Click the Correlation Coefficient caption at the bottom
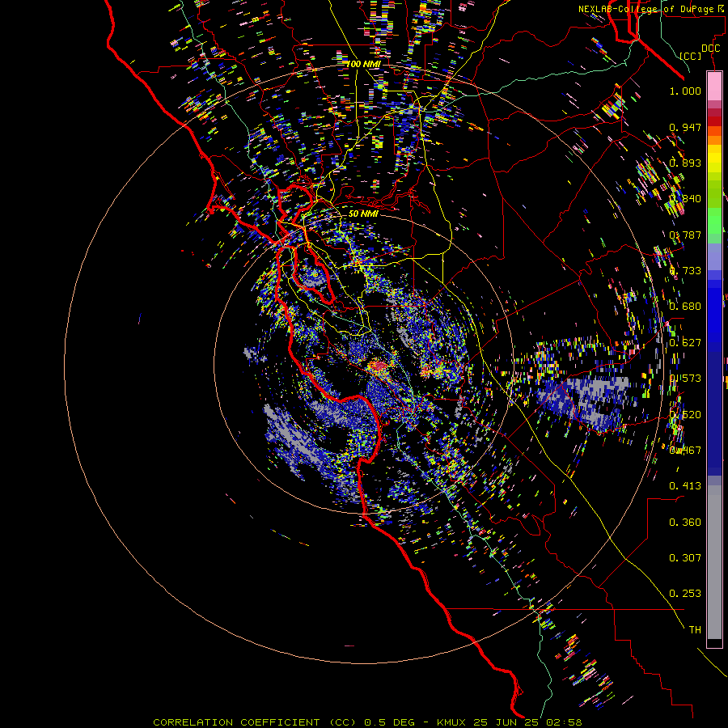728x728 pixels. click(367, 722)
